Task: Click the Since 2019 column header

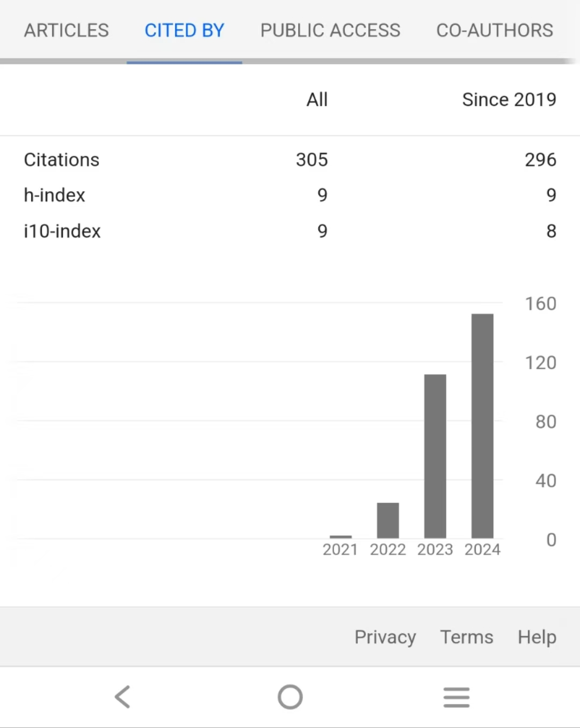Action: click(509, 100)
